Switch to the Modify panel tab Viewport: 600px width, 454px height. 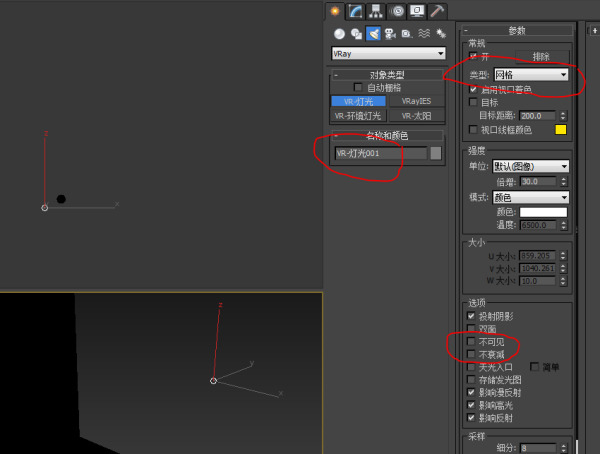[x=355, y=11]
